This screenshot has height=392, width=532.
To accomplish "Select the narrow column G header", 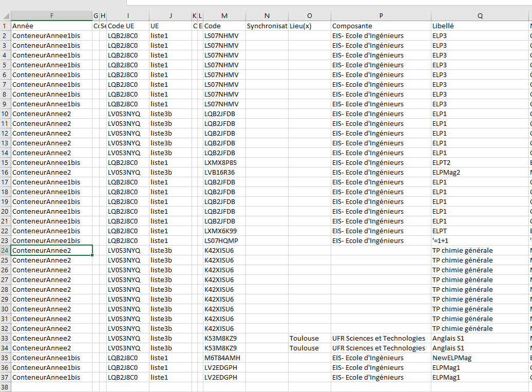I will 96,15.
